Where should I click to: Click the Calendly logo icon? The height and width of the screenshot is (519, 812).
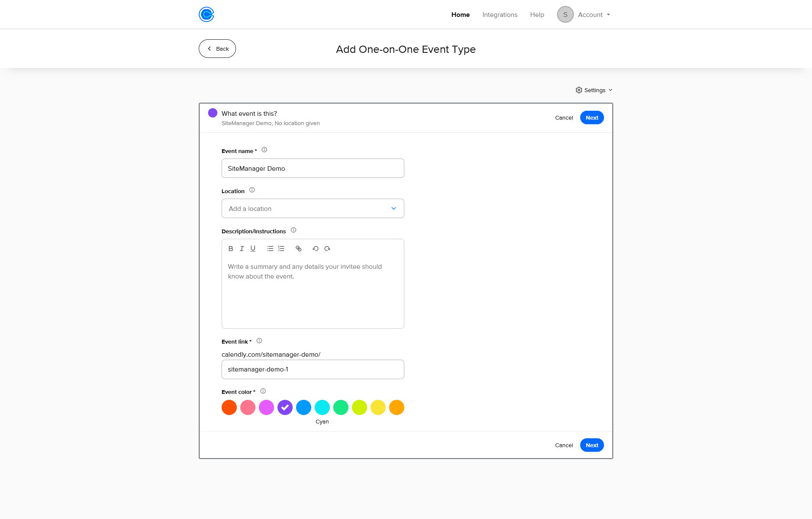click(x=206, y=14)
